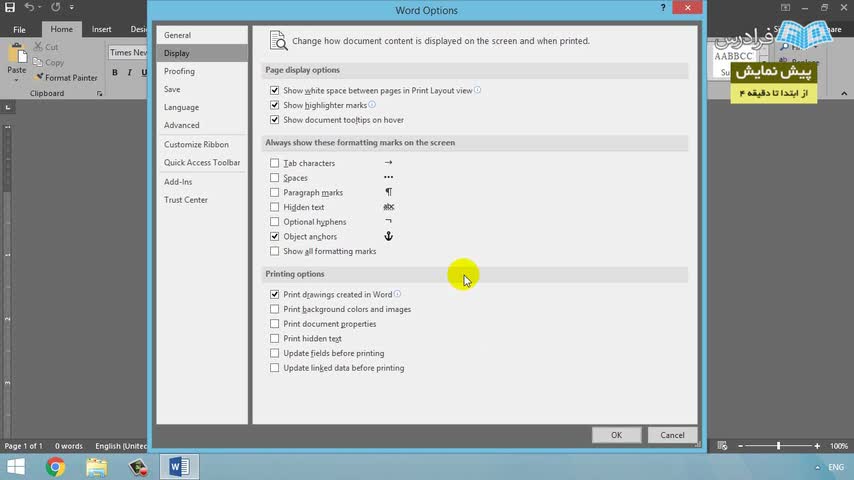Click info icon beside Print drawings option
This screenshot has height=480, width=854.
click(x=398, y=294)
